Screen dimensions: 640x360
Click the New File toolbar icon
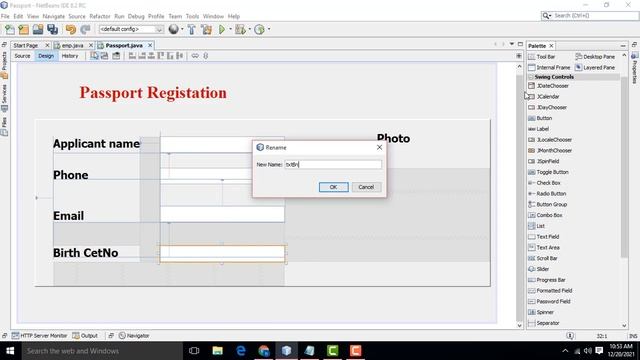tap(9, 29)
